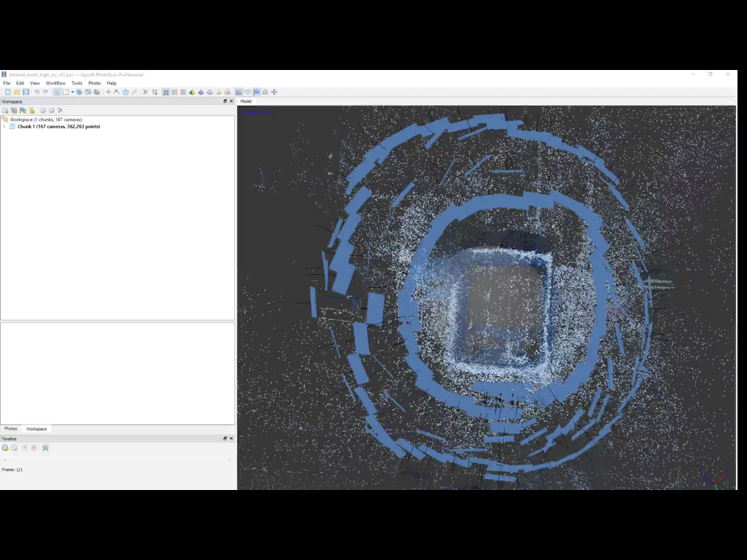The height and width of the screenshot is (560, 747).
Task: Float the Workspace panel using undock button
Action: (225, 101)
